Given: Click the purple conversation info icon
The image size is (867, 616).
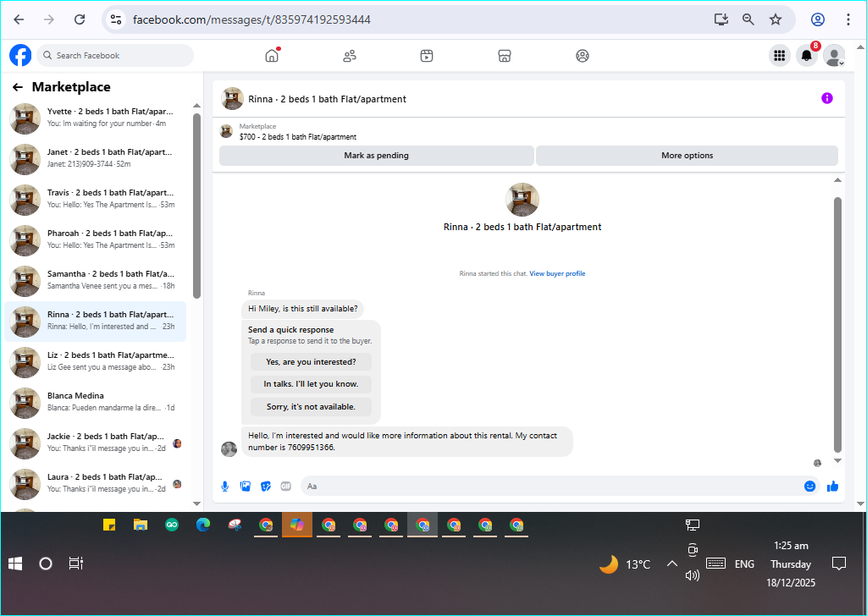Looking at the screenshot, I should [827, 98].
